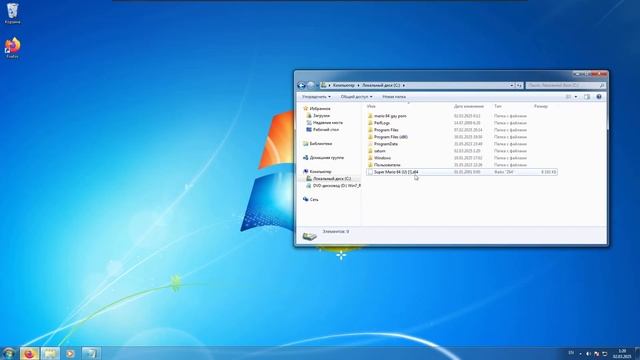Click the drive icon in details pane

(x=309, y=236)
